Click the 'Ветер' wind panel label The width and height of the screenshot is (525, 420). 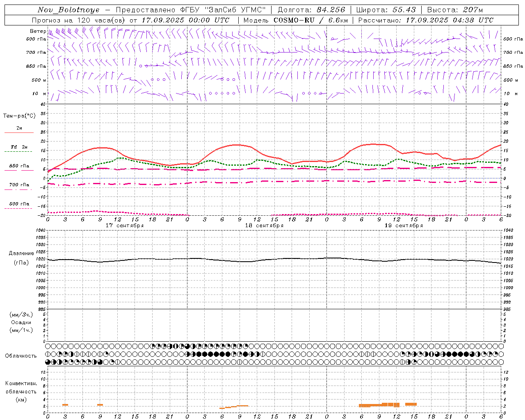click(38, 31)
